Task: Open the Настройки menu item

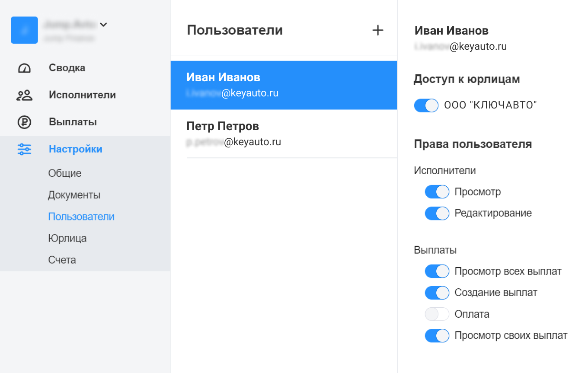Action: tap(75, 149)
